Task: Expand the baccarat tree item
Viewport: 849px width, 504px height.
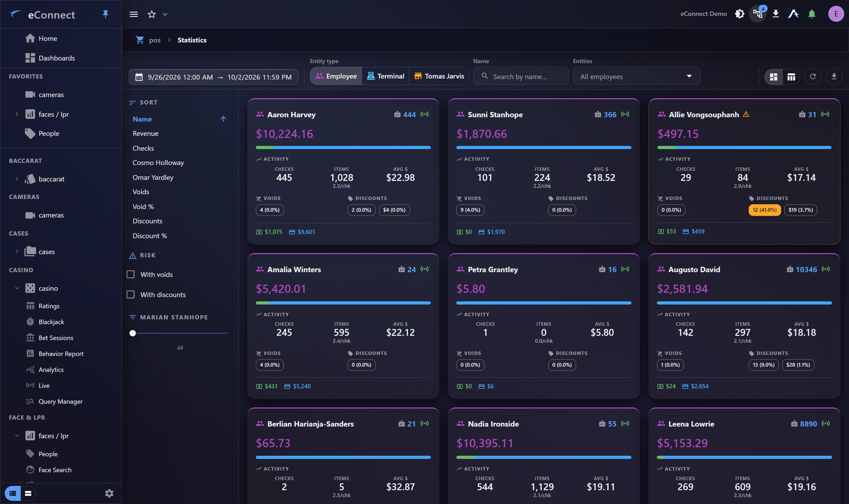Action: pos(17,179)
